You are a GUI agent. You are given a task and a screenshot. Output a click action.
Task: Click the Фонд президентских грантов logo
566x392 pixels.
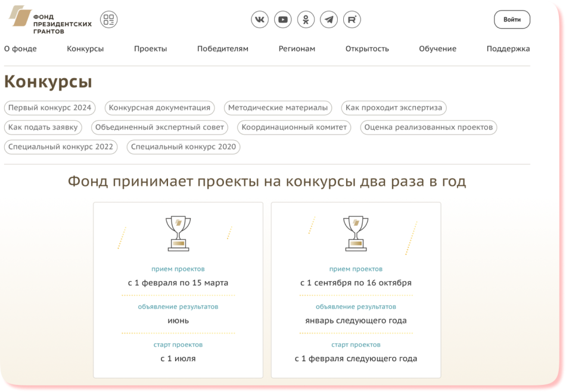[x=51, y=20]
